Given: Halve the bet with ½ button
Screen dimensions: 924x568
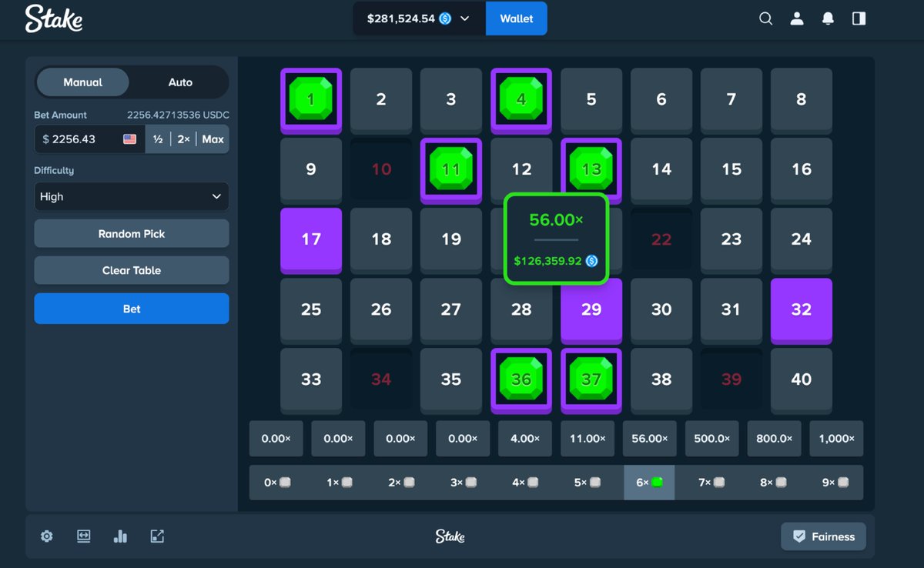Looking at the screenshot, I should [x=158, y=139].
